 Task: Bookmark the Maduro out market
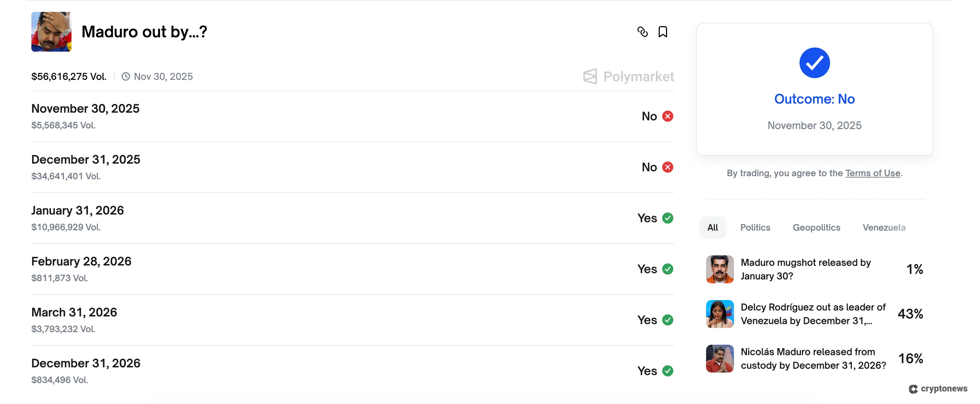pyautogui.click(x=663, y=32)
